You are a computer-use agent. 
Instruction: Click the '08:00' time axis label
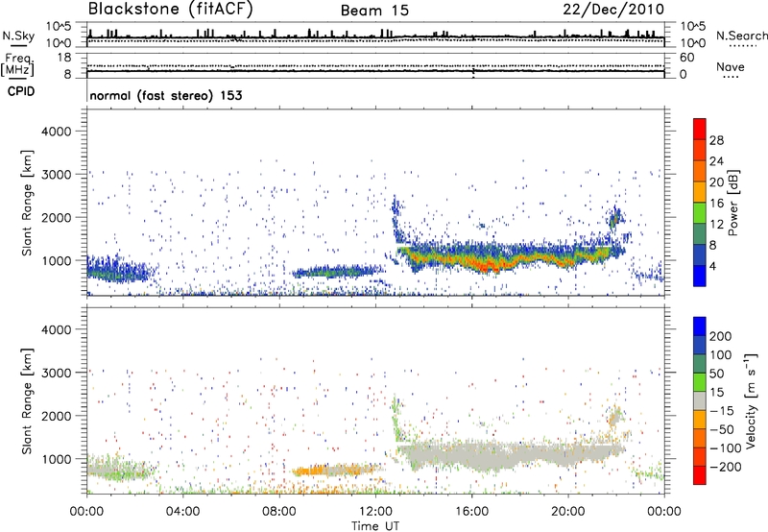click(279, 512)
